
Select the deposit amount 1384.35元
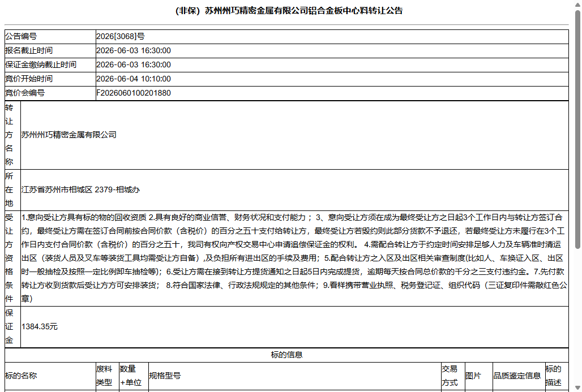pyautogui.click(x=39, y=327)
